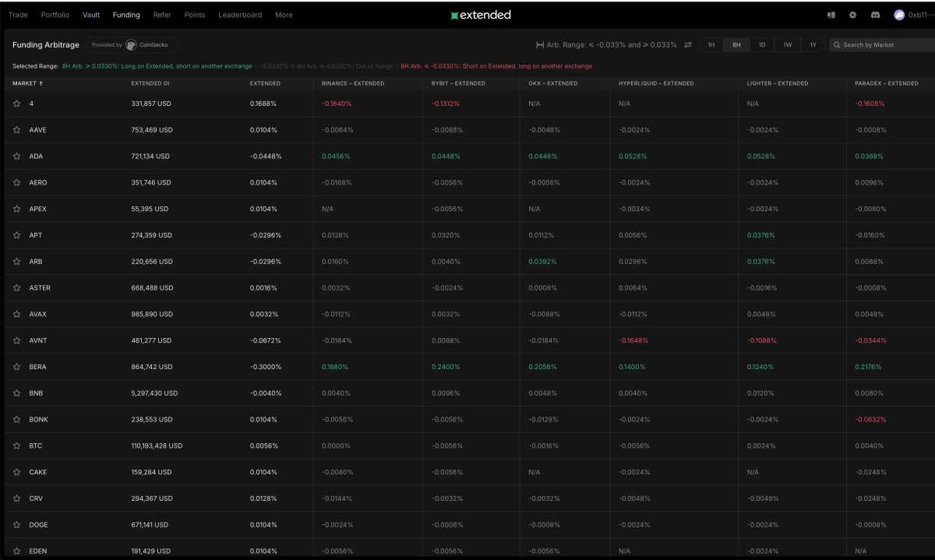This screenshot has height=560, width=935.
Task: Click the arb range filter icon before Arb. Range
Action: click(x=539, y=45)
